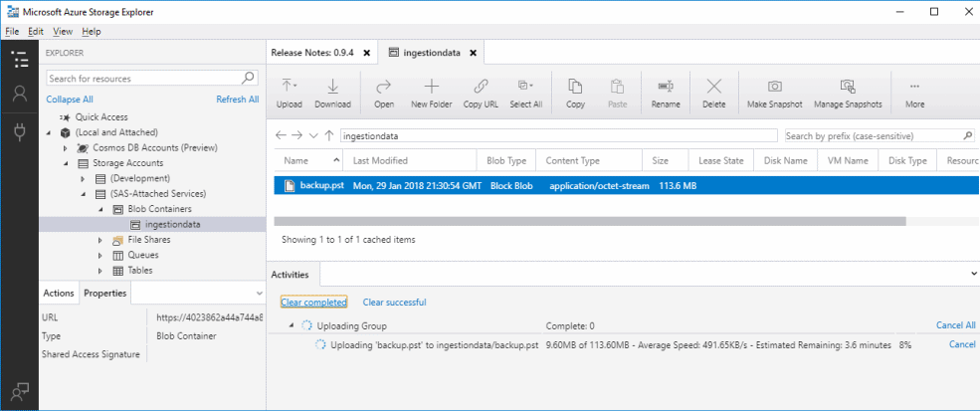The width and height of the screenshot is (980, 411).
Task: Cancel the backup.pst upload
Action: (x=962, y=344)
